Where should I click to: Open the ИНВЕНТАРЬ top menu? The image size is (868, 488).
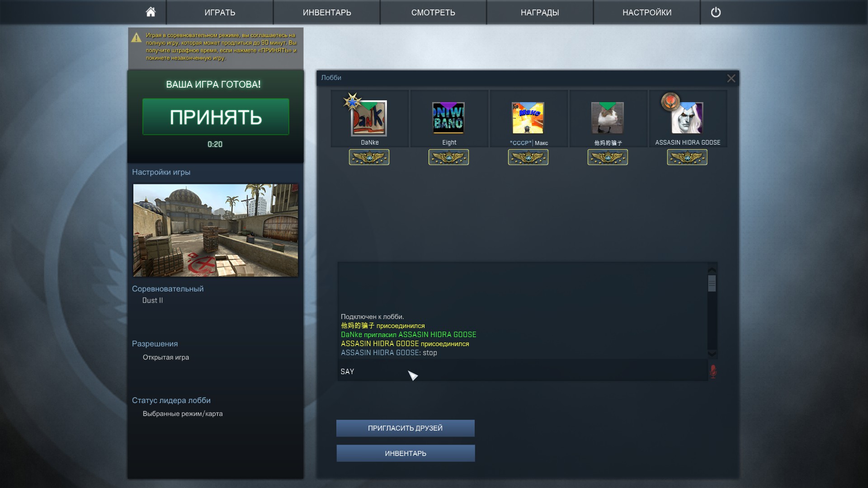326,12
